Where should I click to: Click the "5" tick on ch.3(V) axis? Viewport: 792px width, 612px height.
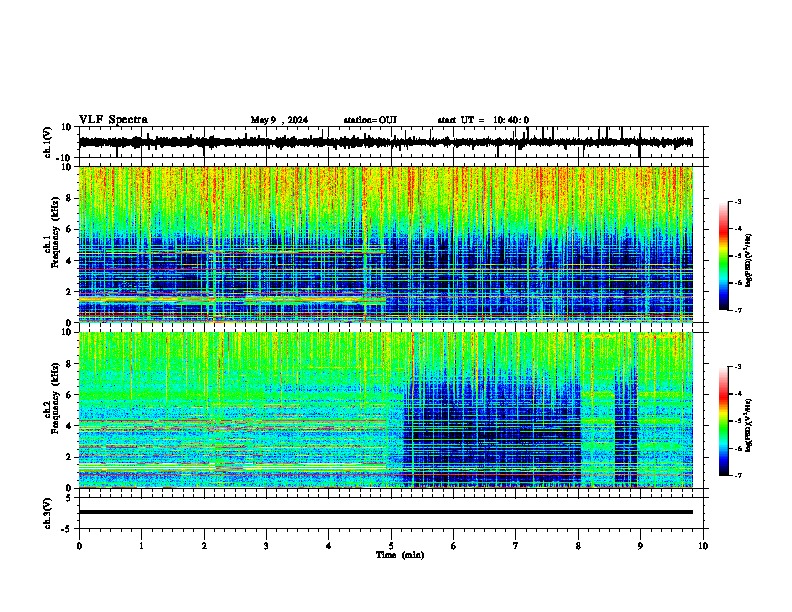coord(69,498)
